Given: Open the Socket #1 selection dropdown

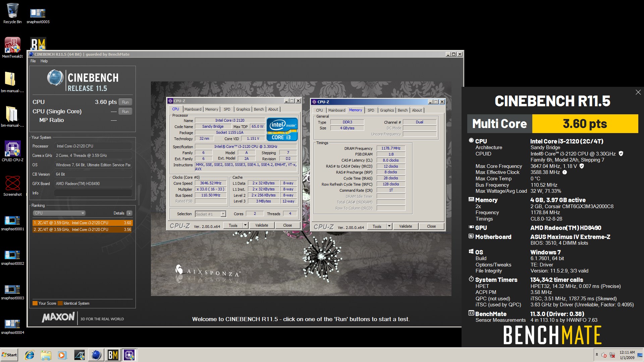Looking at the screenshot, I should (211, 214).
